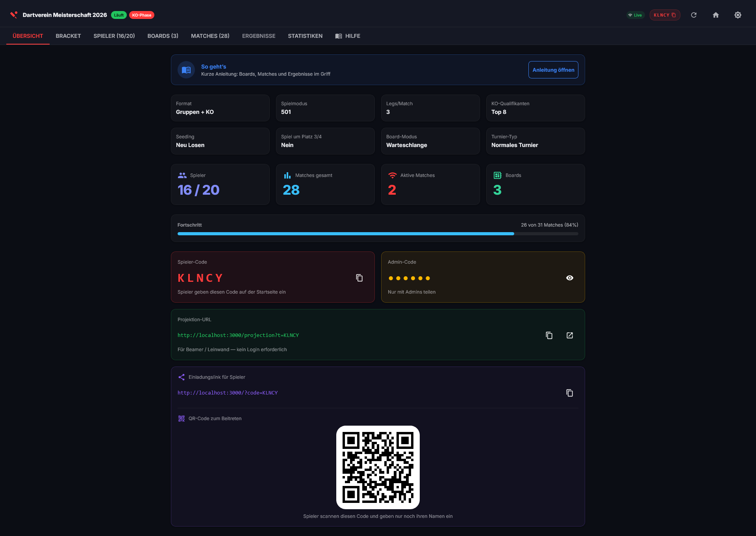Click the So geht's heading
The width and height of the screenshot is (756, 536).
coord(214,67)
